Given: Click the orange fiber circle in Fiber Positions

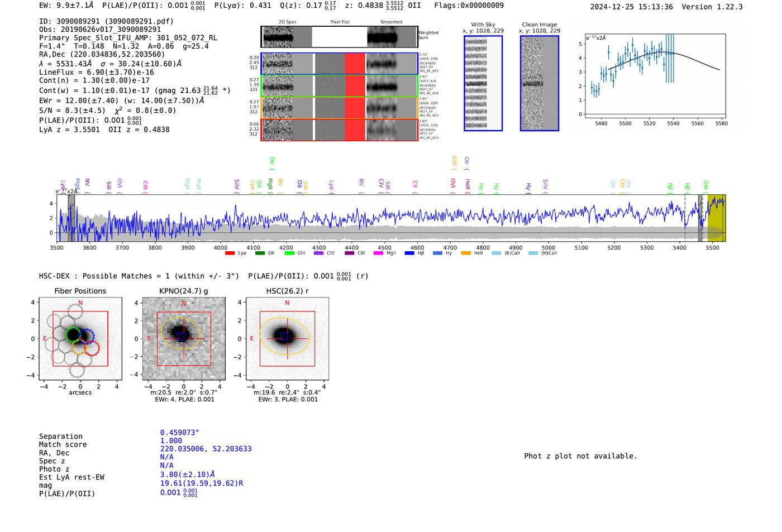Looking at the screenshot, I should [x=79, y=348].
